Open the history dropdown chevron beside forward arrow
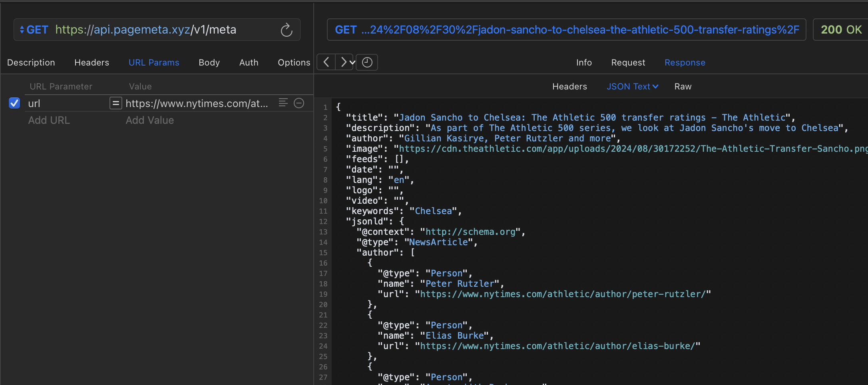This screenshot has width=868, height=385. 352,63
